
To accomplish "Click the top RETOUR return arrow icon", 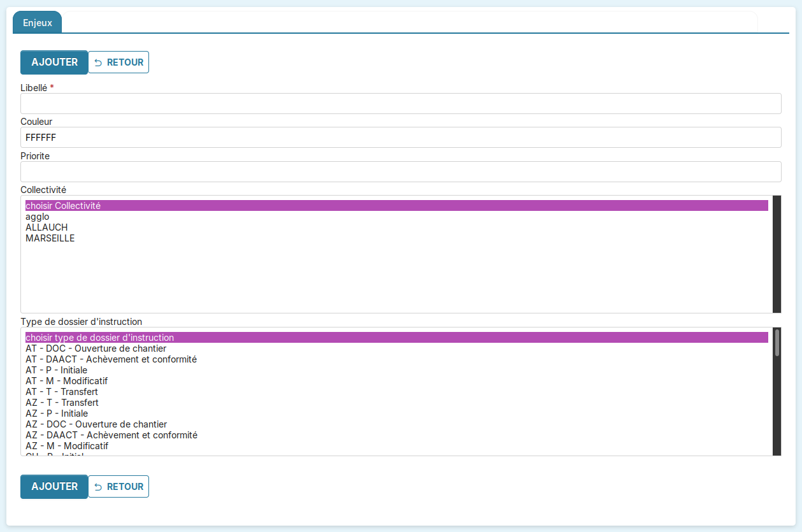I will click(98, 62).
